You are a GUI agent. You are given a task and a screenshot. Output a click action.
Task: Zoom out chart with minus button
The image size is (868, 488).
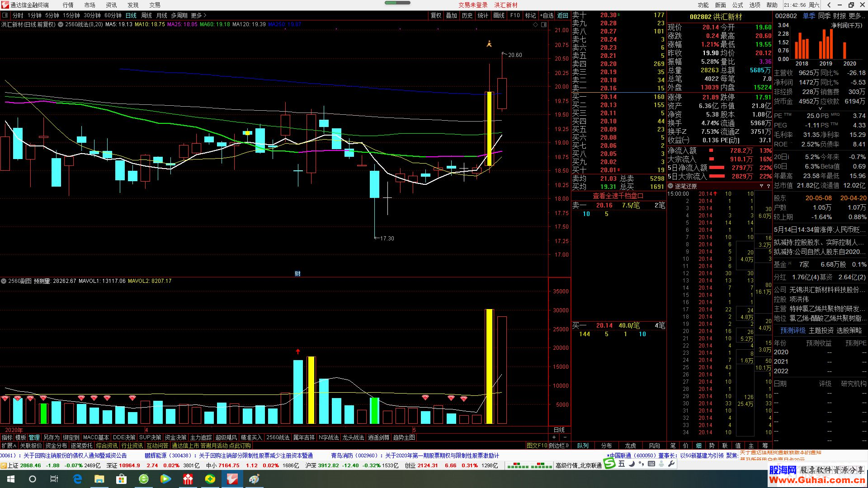click(565, 437)
